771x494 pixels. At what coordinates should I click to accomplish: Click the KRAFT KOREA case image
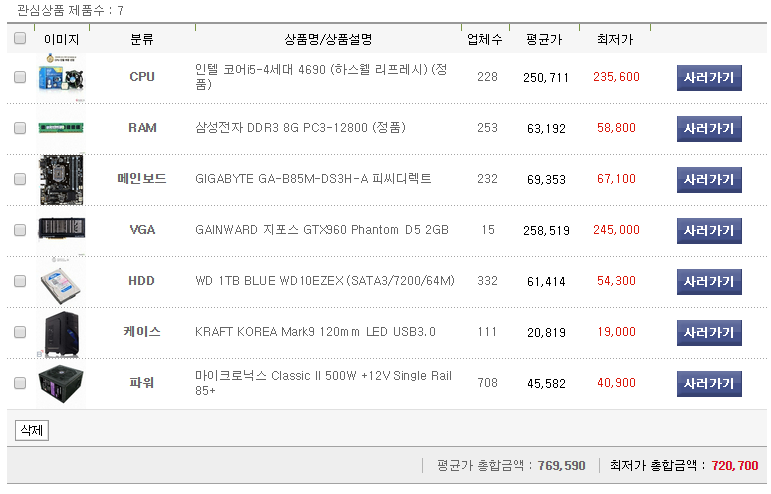click(61, 332)
